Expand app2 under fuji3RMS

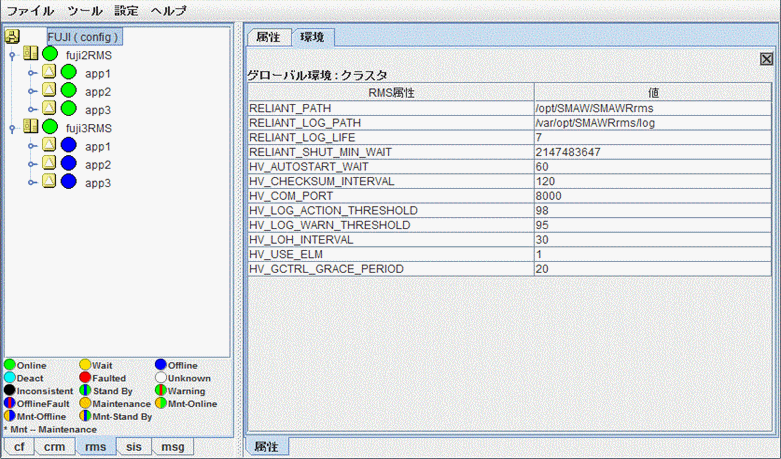tap(32, 164)
